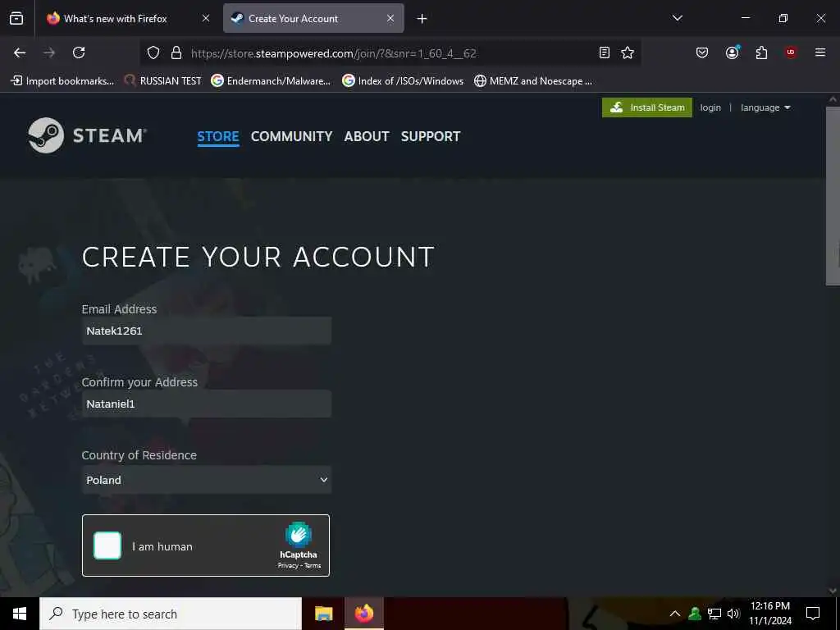Open the STORE menu

point(218,137)
